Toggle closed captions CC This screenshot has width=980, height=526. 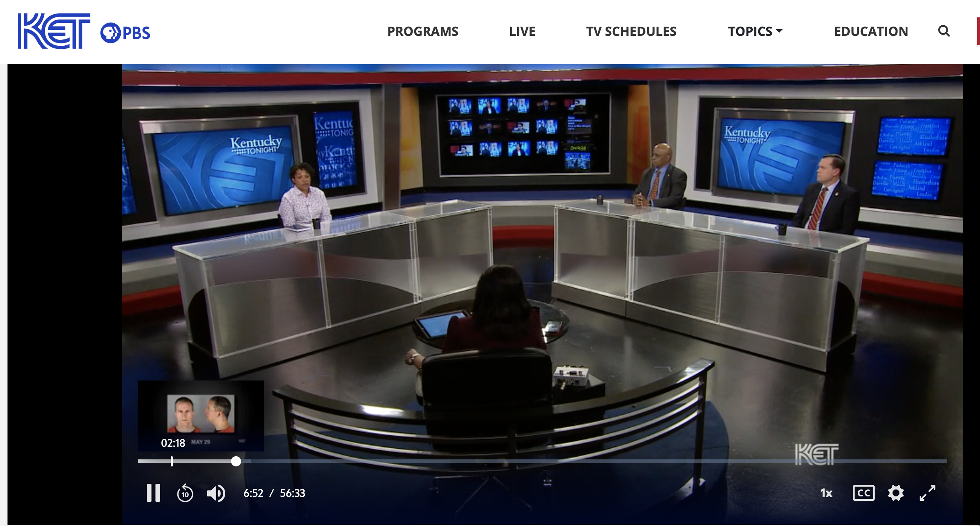(863, 493)
